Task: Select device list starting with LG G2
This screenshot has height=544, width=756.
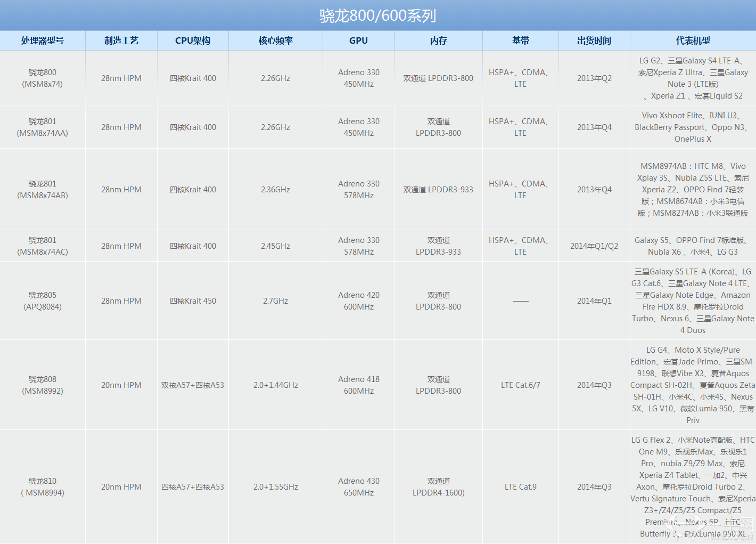Action: click(x=693, y=78)
